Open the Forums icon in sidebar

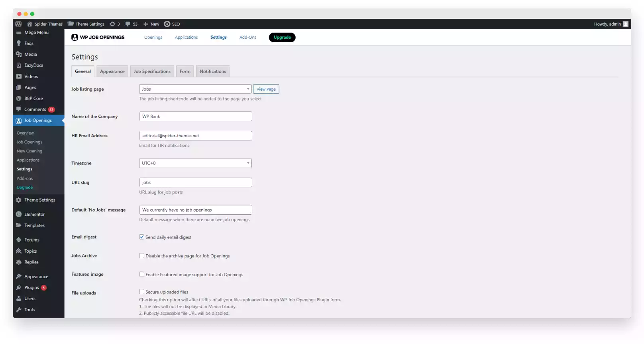point(19,240)
